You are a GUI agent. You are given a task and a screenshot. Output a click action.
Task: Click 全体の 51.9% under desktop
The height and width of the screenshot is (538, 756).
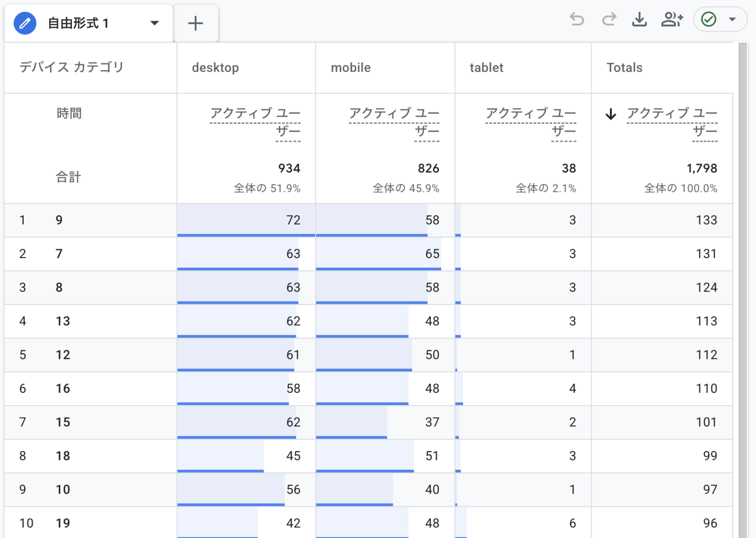267,188
